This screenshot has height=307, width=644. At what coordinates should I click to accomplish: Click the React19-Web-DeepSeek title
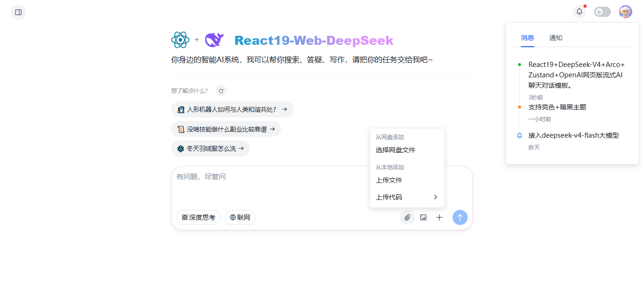(314, 41)
